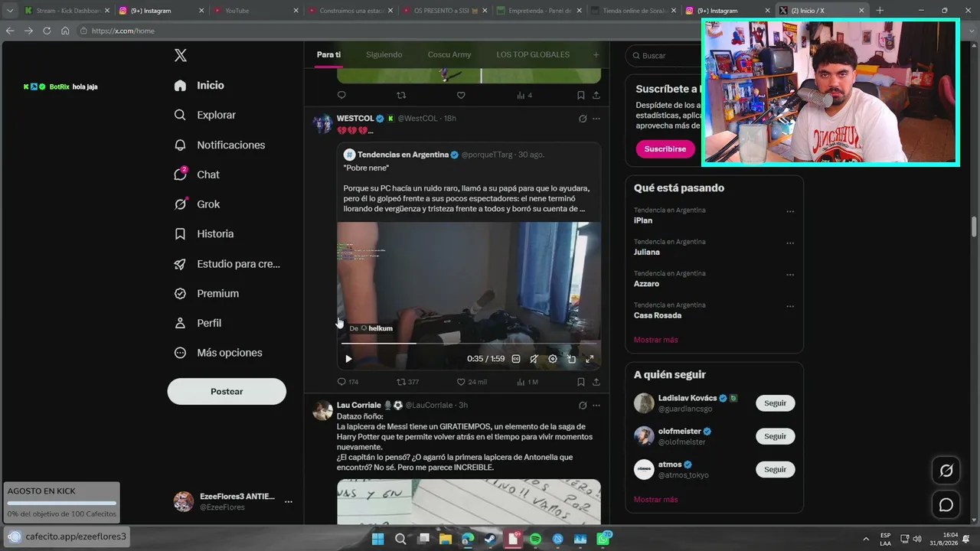The height and width of the screenshot is (551, 980).
Task: Open more options for Casa Rosada trend
Action: click(790, 306)
